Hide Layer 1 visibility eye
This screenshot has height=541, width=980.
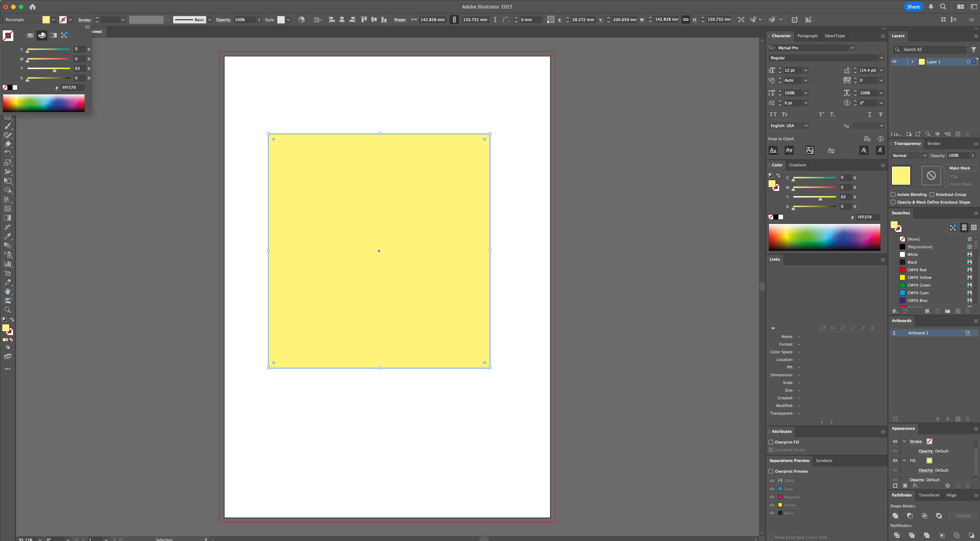[894, 62]
